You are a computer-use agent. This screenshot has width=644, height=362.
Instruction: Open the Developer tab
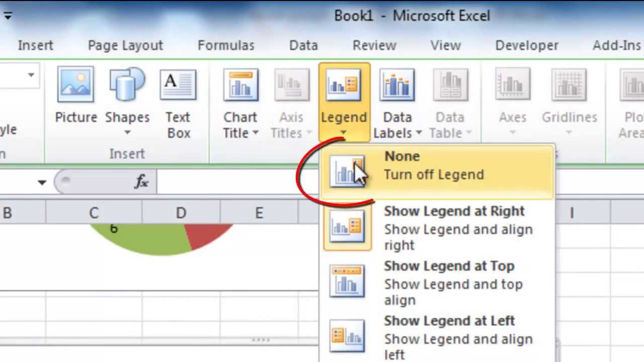(527, 45)
